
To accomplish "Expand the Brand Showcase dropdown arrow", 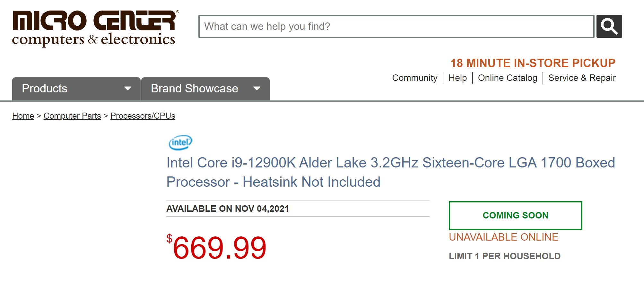I will click(x=257, y=89).
